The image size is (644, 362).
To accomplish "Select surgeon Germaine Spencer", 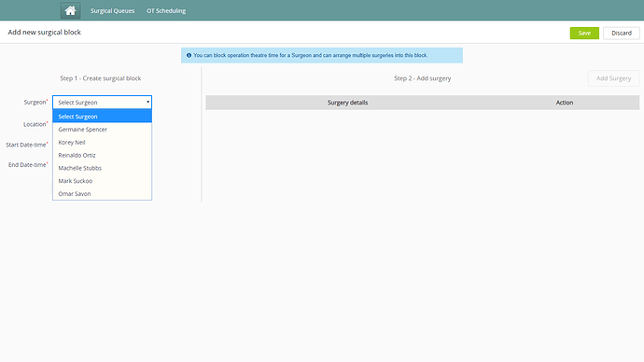I will point(103,130).
